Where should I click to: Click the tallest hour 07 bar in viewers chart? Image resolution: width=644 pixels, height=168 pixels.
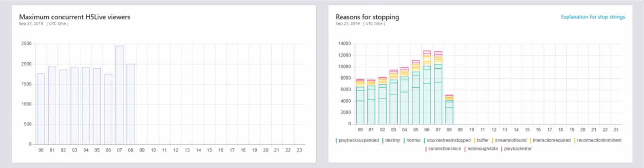click(120, 96)
